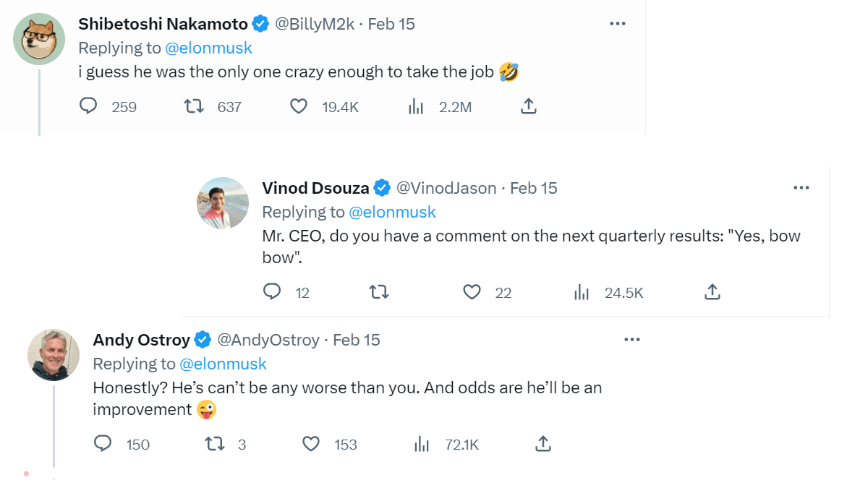
Task: Share Shibetoshi Nakamoto's tweet
Action: click(529, 107)
